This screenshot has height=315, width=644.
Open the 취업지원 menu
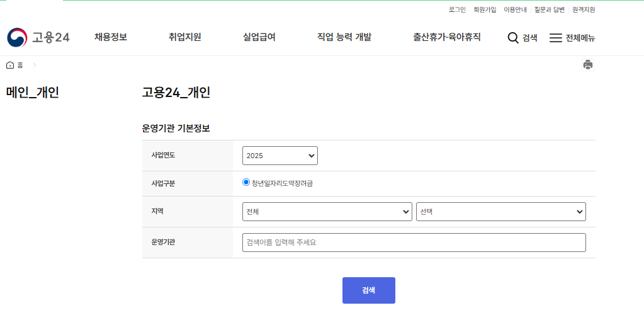tap(185, 37)
